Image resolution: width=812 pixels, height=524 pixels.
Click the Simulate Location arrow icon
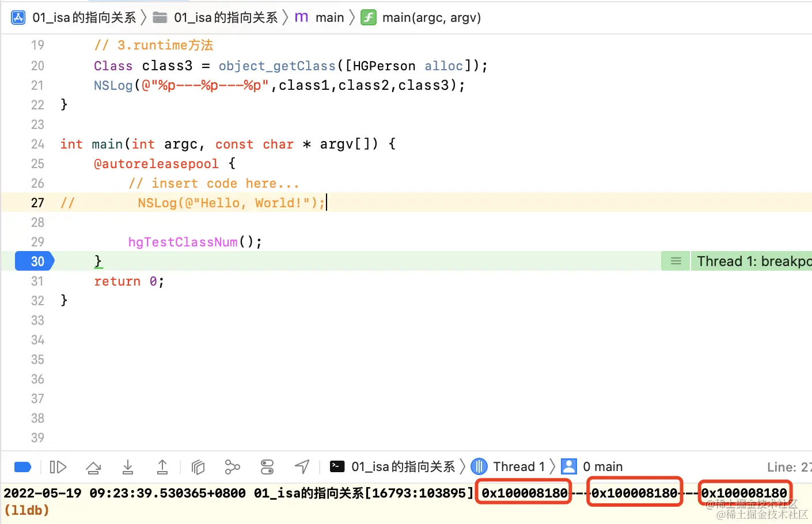coord(302,467)
